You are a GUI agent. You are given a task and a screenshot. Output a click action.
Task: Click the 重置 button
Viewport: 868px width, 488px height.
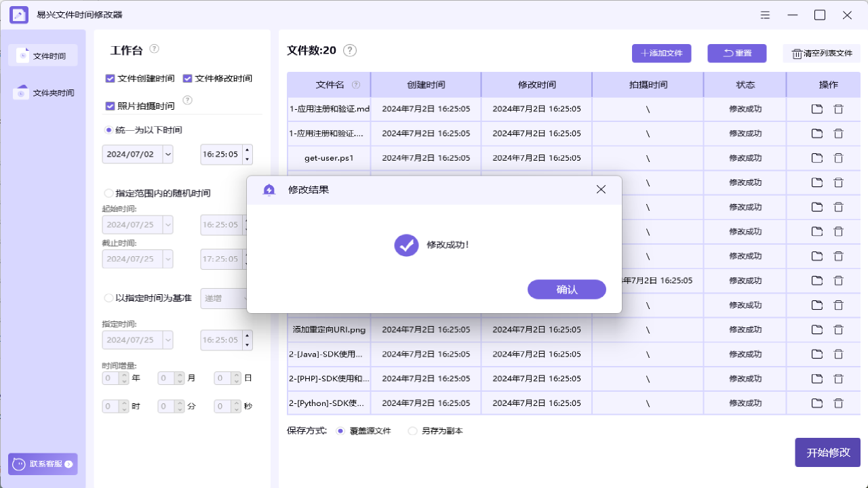pyautogui.click(x=737, y=54)
